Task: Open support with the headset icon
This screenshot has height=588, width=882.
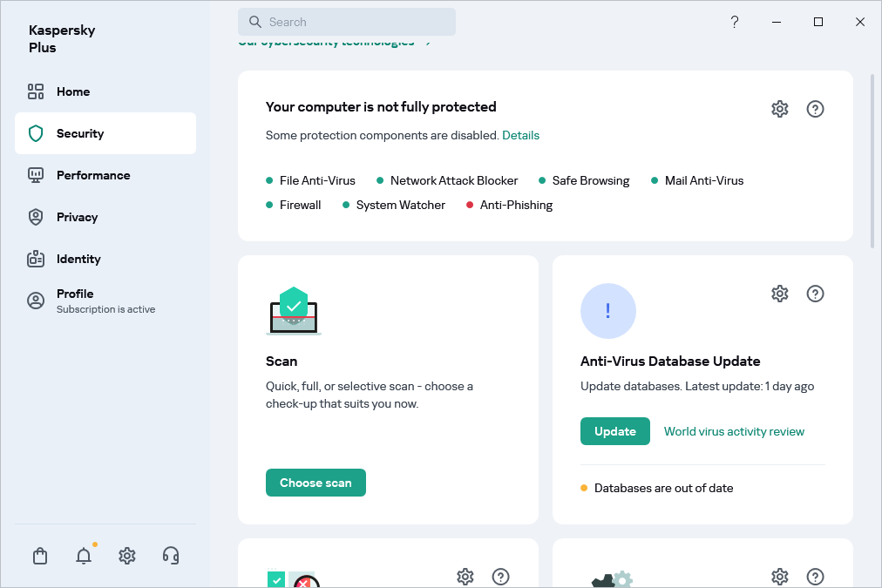Action: (171, 555)
